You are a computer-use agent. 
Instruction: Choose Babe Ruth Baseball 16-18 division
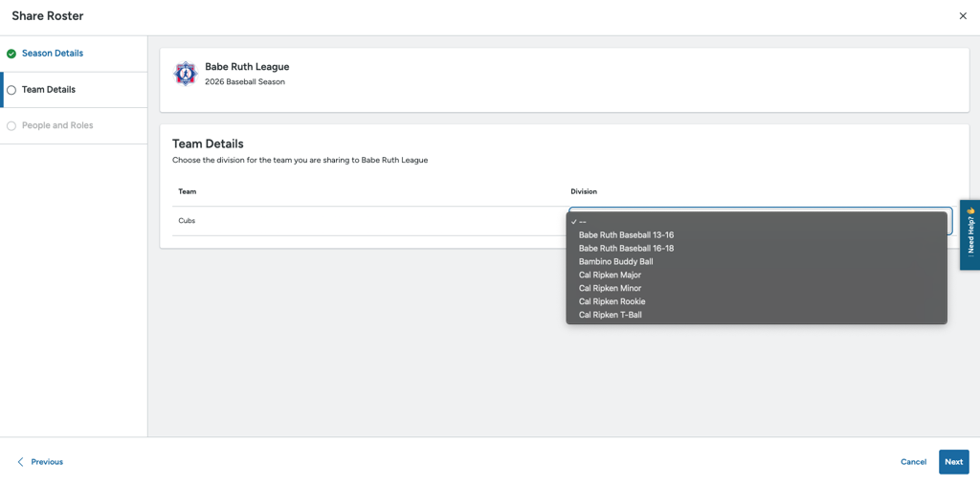[756, 248]
